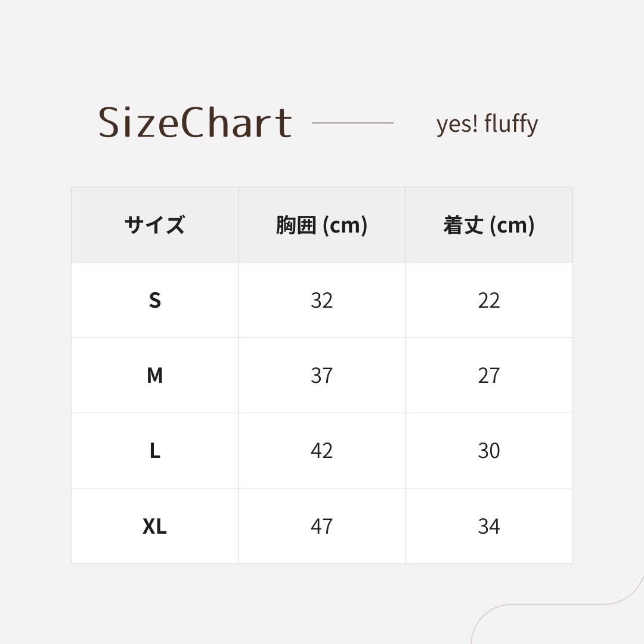Image resolution: width=644 pixels, height=644 pixels.
Task: Select the chest value 32 cell
Action: pyautogui.click(x=321, y=300)
